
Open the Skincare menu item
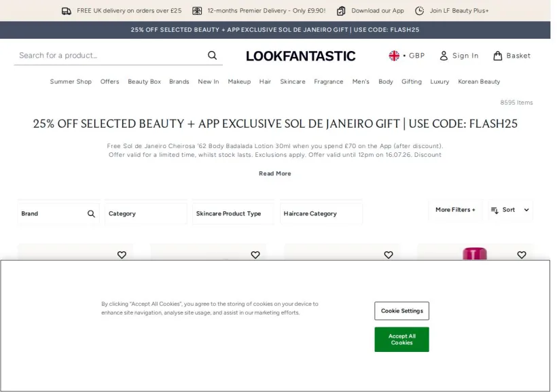tap(293, 82)
